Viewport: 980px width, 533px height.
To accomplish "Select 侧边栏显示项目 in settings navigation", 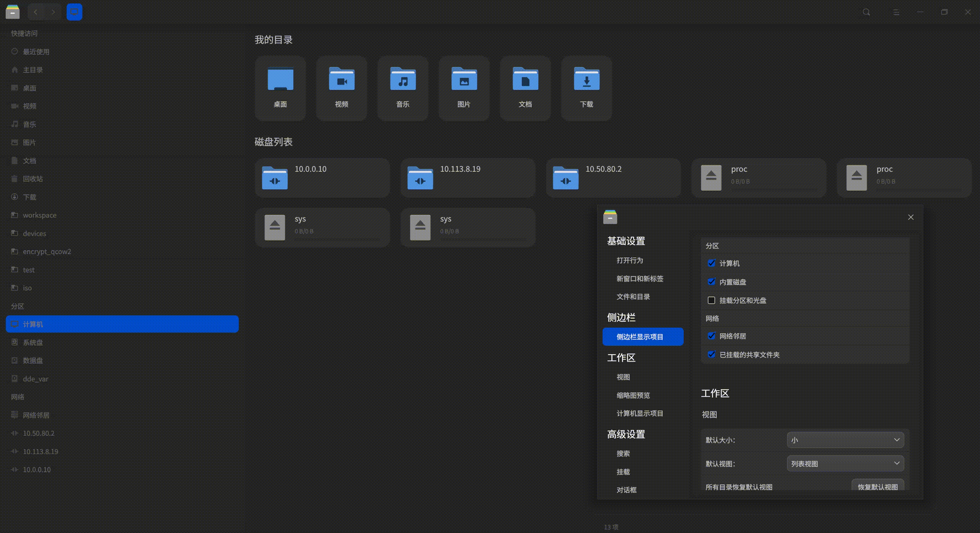I will click(x=643, y=337).
